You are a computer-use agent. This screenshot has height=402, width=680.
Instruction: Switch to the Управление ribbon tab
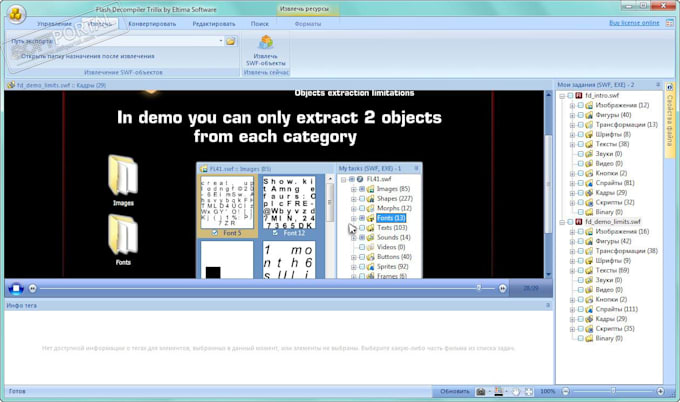click(55, 24)
